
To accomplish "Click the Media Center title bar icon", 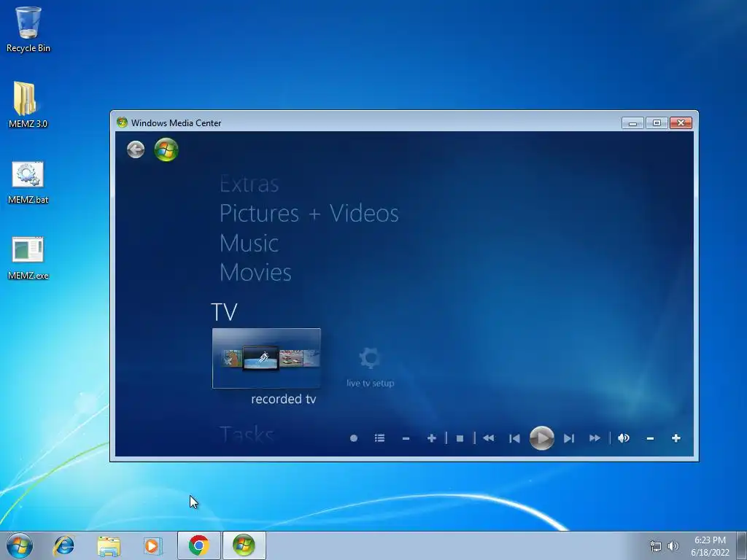I will [122, 122].
